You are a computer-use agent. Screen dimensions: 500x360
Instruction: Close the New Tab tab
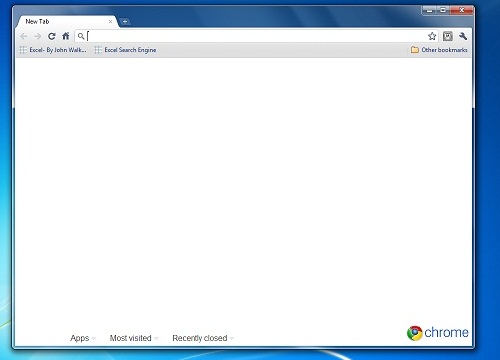[x=110, y=21]
